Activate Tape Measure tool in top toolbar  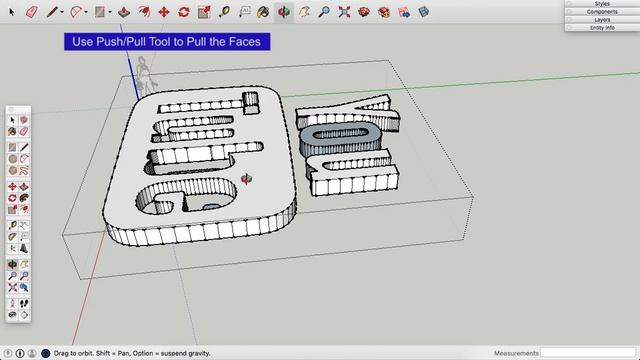[224, 12]
